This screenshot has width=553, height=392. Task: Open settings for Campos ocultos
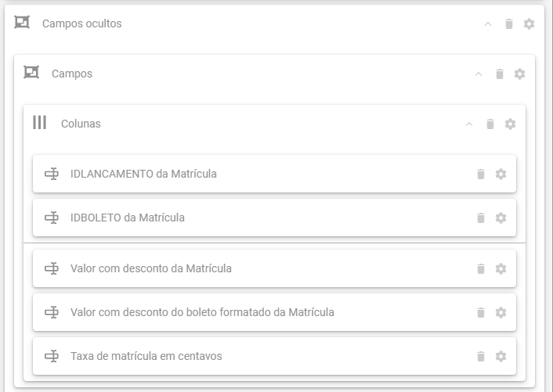coord(529,24)
